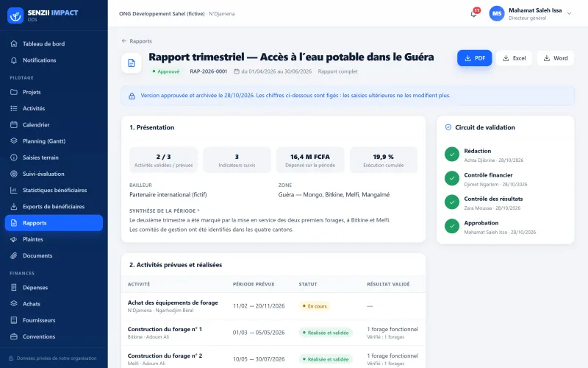The height and width of the screenshot is (368, 588).
Task: Click the STATUT column header
Action: (x=308, y=284)
